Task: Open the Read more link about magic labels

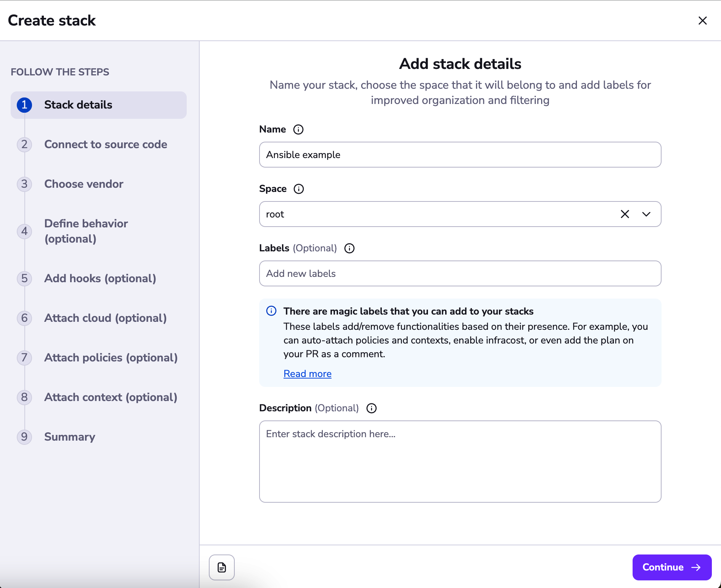Action: [x=308, y=374]
